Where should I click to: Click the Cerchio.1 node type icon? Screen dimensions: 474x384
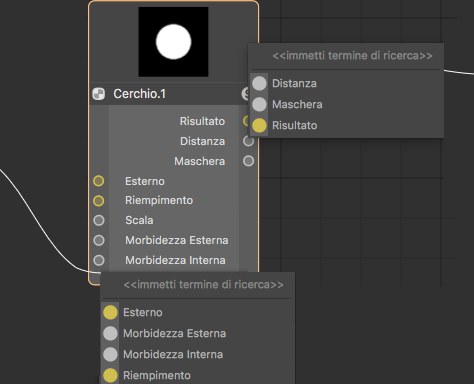pyautogui.click(x=98, y=94)
